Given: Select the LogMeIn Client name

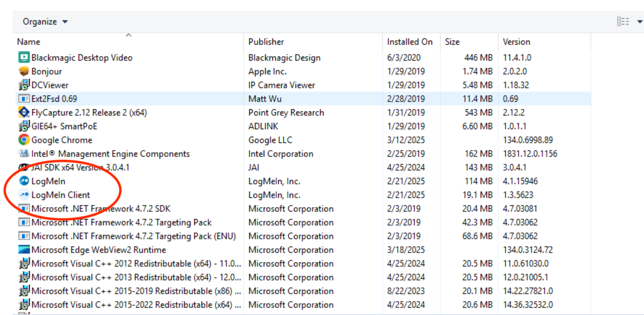Looking at the screenshot, I should [x=61, y=195].
